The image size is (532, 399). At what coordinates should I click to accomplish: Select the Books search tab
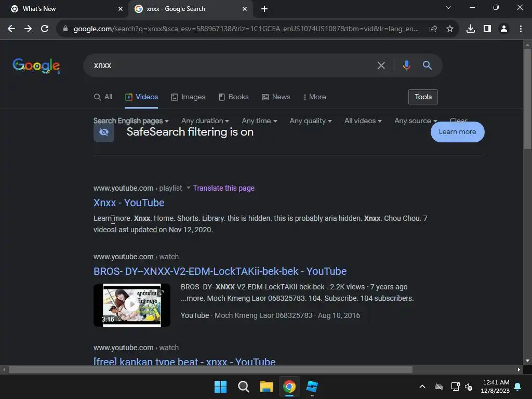(234, 97)
